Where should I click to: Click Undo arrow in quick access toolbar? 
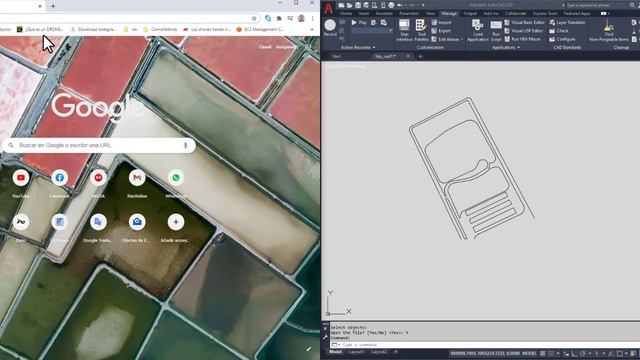(400, 5)
